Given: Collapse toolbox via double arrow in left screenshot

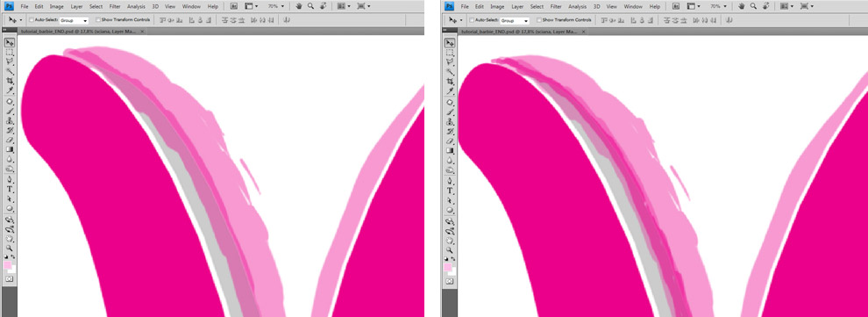Looking at the screenshot, I should 5,30.
